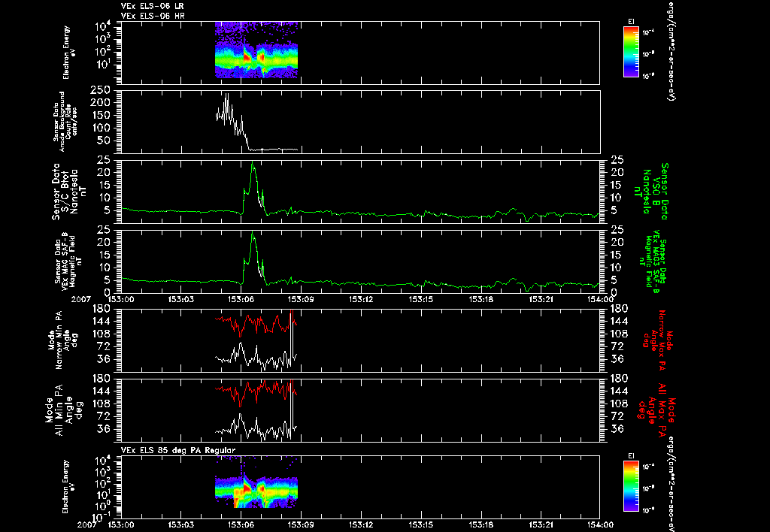Click the "El" label above the ELS-06 color bar

pyautogui.click(x=631, y=22)
